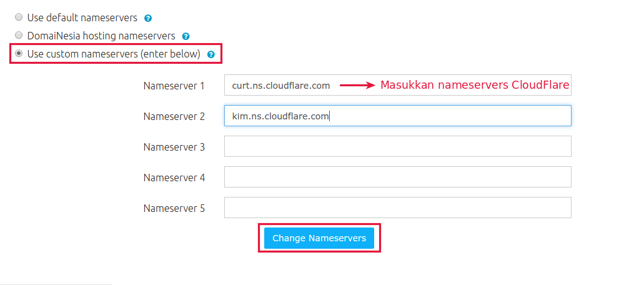The height and width of the screenshot is (285, 644).
Task: Select the Use default nameservers radio button
Action: click(x=19, y=17)
